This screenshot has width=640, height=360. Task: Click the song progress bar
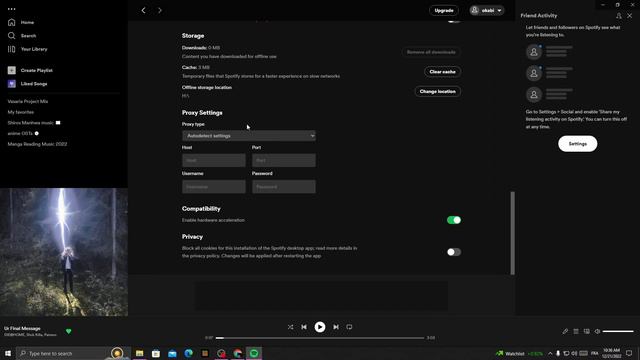click(x=320, y=338)
